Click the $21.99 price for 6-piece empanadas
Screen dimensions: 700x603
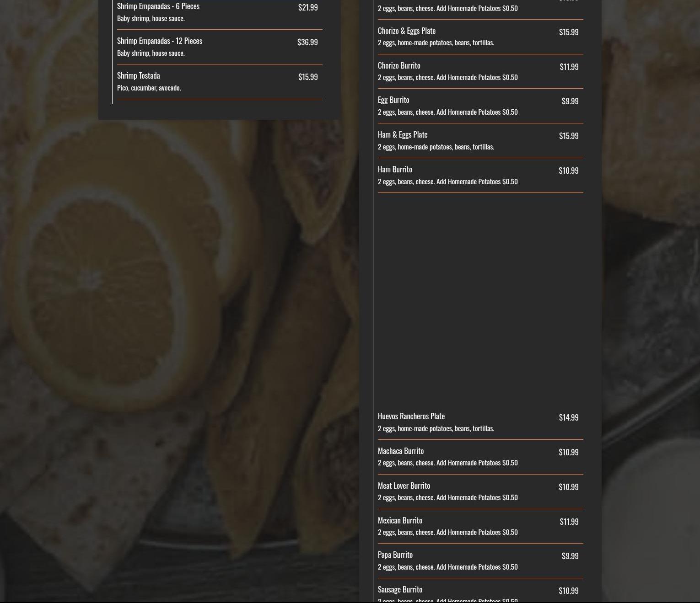click(307, 7)
